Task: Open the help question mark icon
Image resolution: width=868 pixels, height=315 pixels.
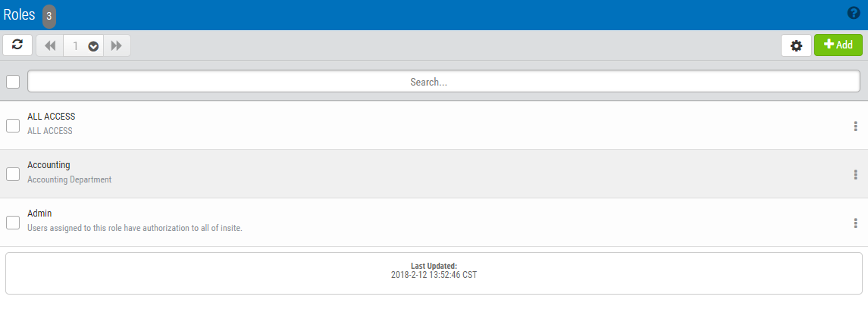Action: [x=854, y=14]
